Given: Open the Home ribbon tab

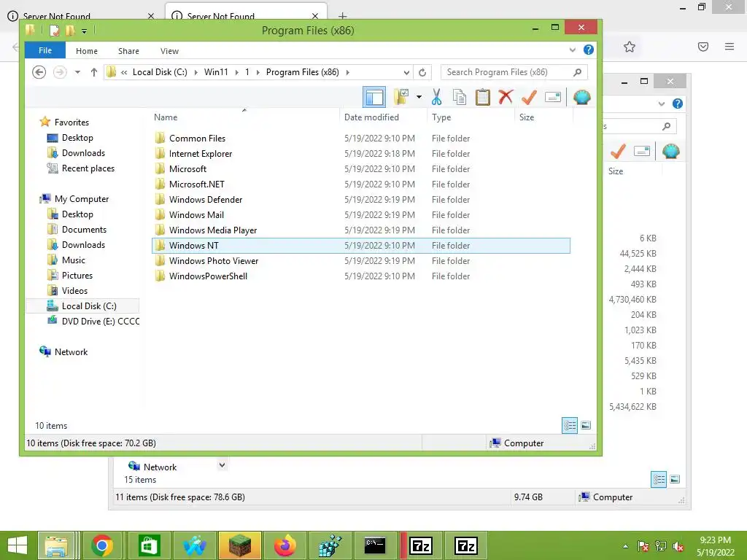Looking at the screenshot, I should [87, 51].
